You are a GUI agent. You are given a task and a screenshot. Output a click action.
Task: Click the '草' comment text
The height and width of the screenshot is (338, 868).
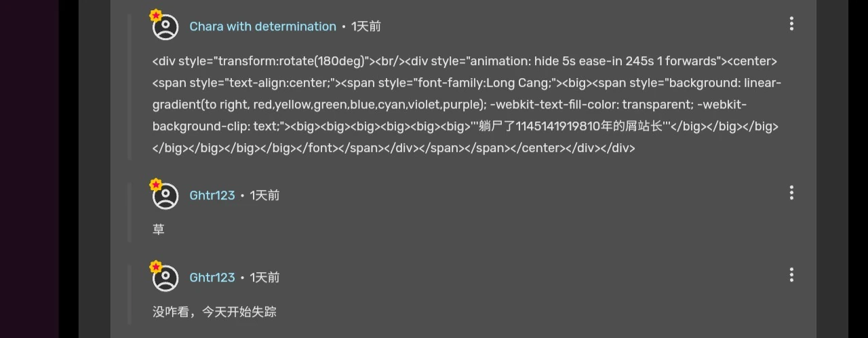(x=159, y=230)
